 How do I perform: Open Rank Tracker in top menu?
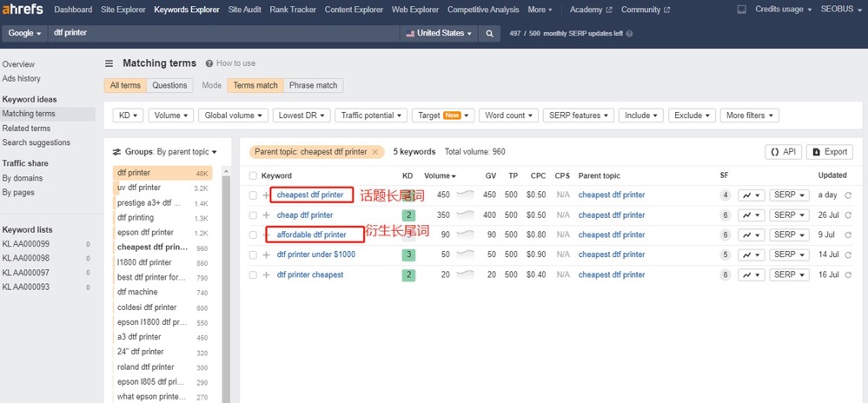[293, 10]
